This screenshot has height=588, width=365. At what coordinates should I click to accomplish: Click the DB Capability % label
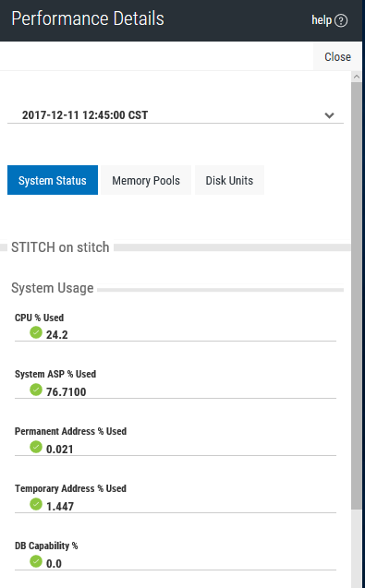tap(46, 546)
